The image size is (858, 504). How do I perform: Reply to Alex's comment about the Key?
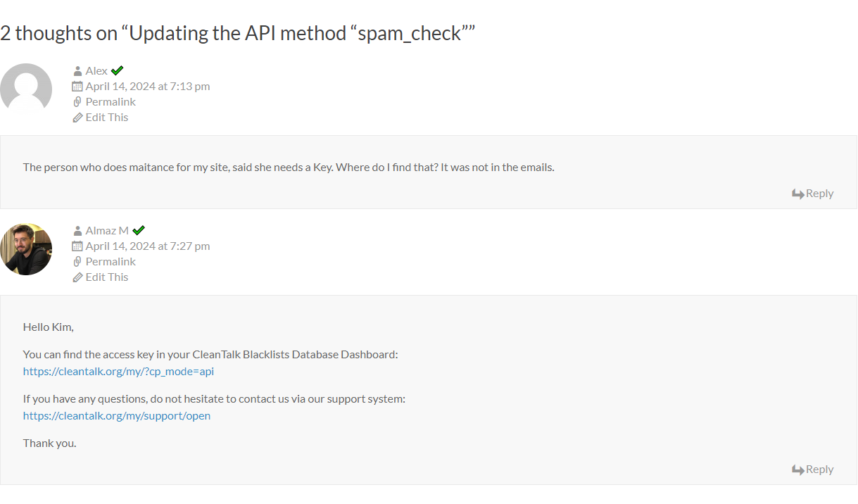pos(813,194)
